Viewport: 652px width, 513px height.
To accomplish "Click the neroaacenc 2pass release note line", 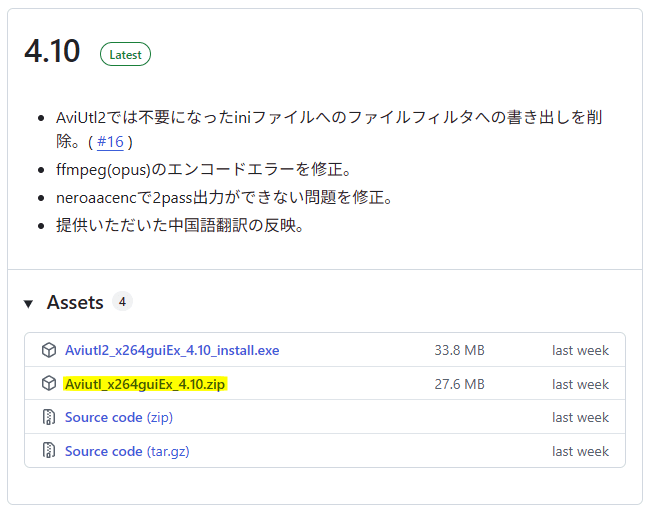I will coord(224,197).
